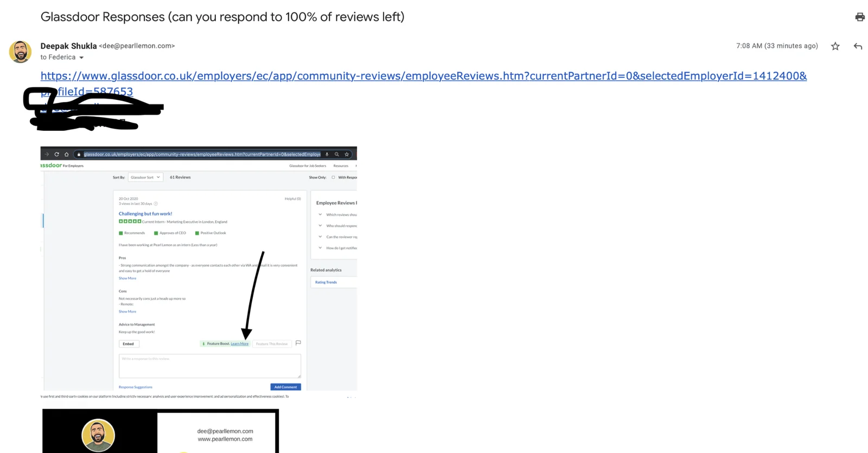The width and height of the screenshot is (868, 453).
Task: Click dee@pearllemon.com in the signature card
Action: point(225,431)
